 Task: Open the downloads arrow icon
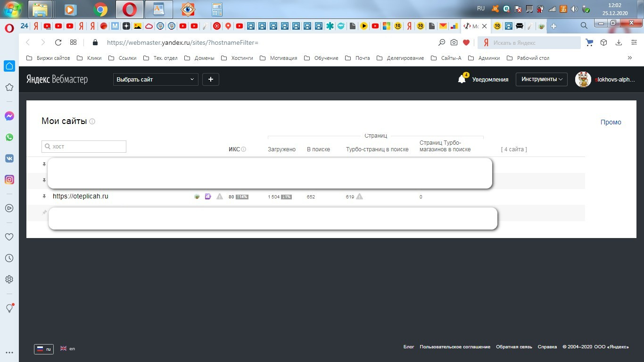click(619, 42)
